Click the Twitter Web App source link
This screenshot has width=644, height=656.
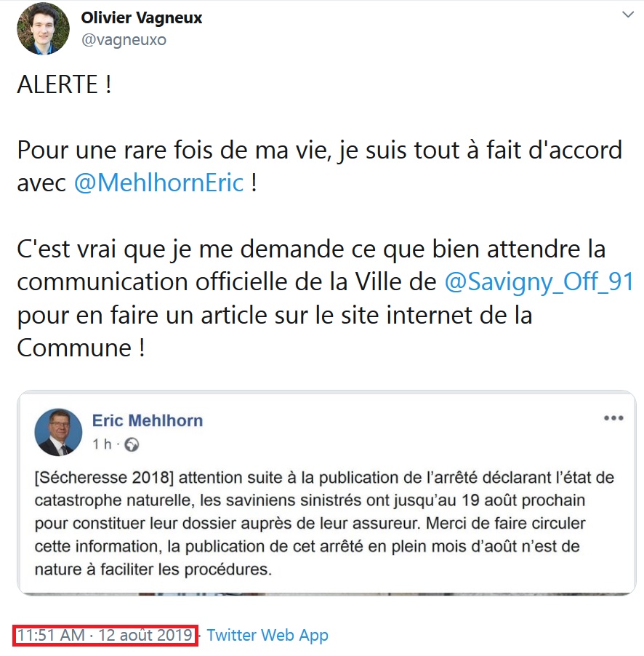267,635
